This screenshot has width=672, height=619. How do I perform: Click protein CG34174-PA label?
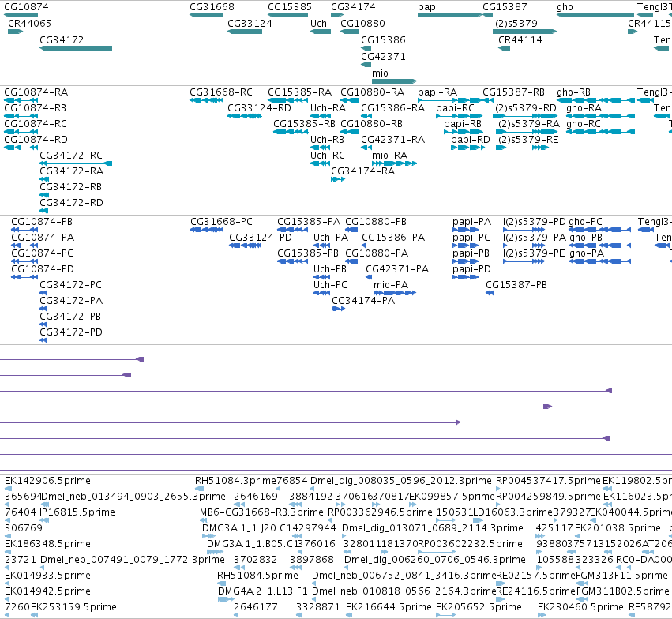(x=363, y=300)
